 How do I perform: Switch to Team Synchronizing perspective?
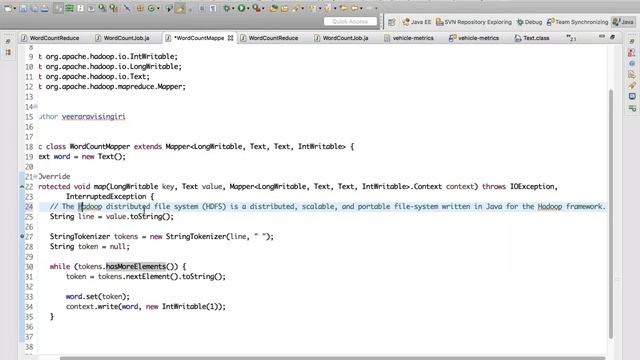point(577,22)
